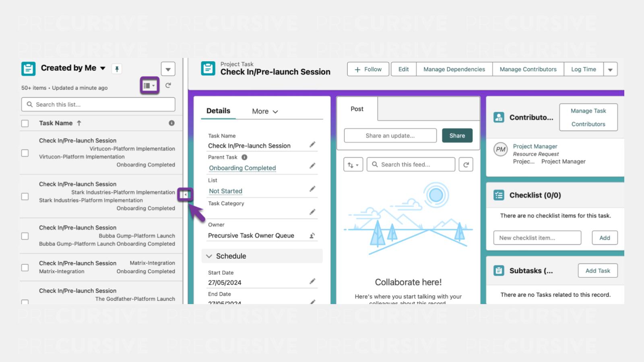Viewport: 644px width, 362px height.
Task: Open the Created by Me list dropdown
Action: tap(103, 68)
